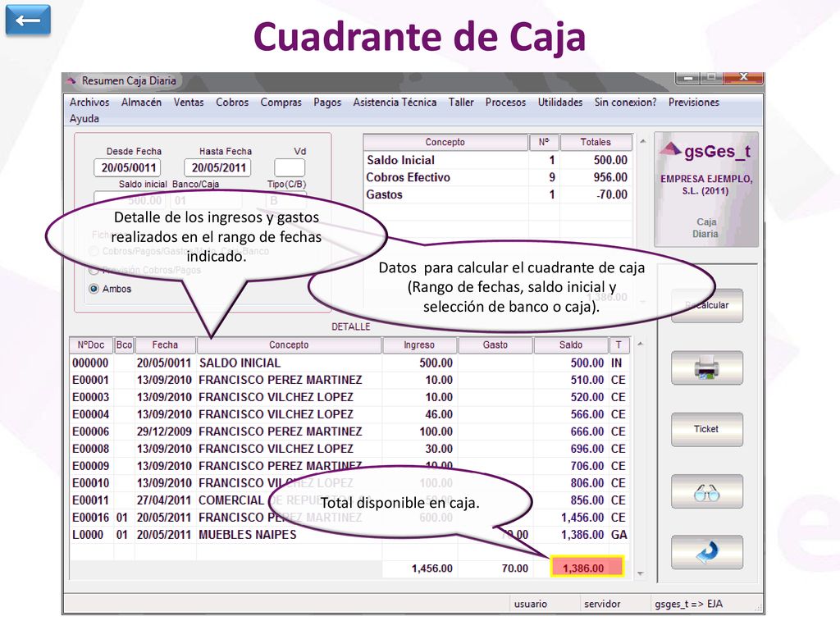Click the blue back arrow button
The width and height of the screenshot is (840, 630).
pyautogui.click(x=28, y=21)
